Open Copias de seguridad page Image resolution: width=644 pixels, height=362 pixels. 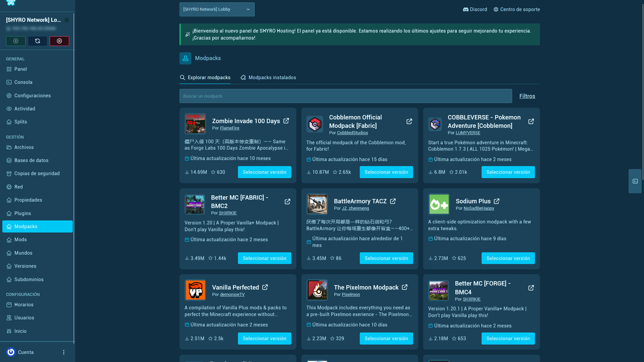[x=38, y=173]
